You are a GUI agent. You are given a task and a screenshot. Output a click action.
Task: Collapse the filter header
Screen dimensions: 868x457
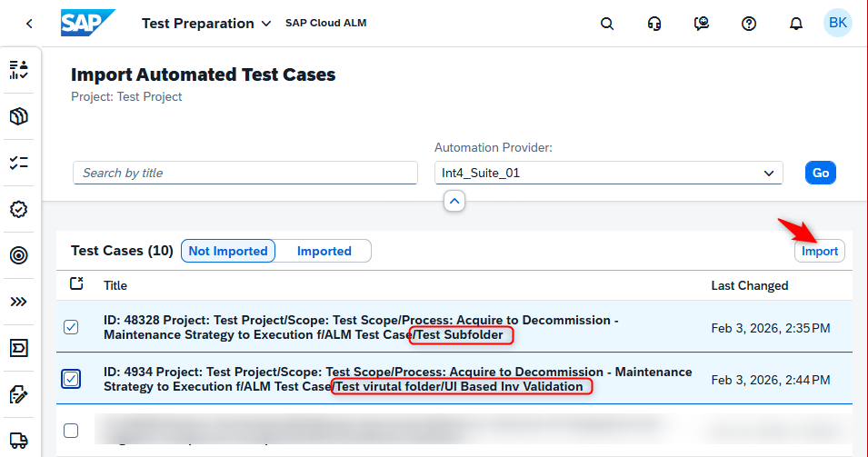454,201
